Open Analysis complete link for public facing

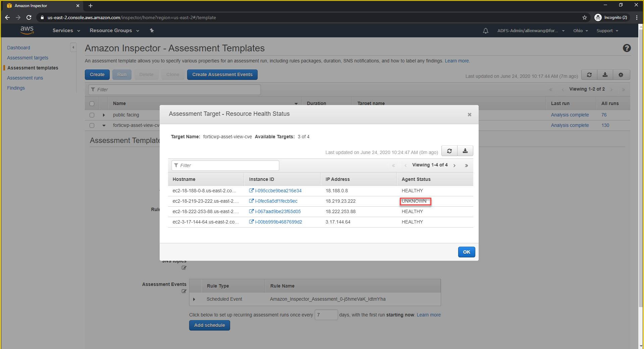tap(570, 115)
